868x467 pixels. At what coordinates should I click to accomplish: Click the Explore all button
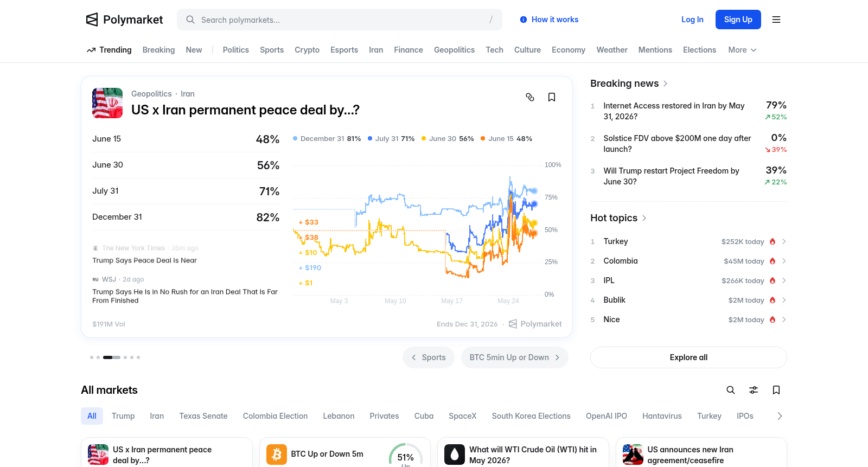[x=688, y=357]
